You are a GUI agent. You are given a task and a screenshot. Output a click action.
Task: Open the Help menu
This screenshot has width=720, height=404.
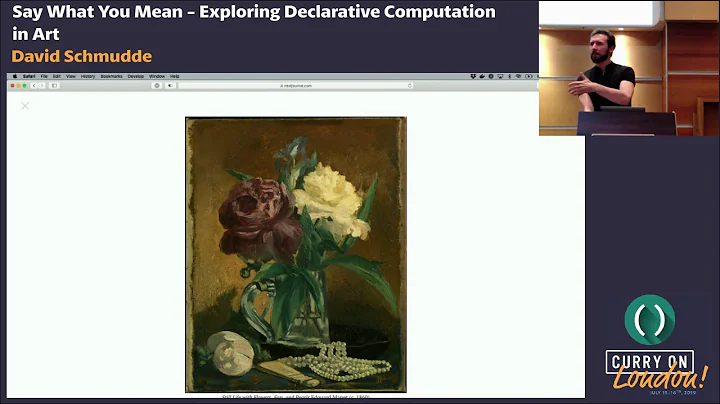tap(174, 76)
